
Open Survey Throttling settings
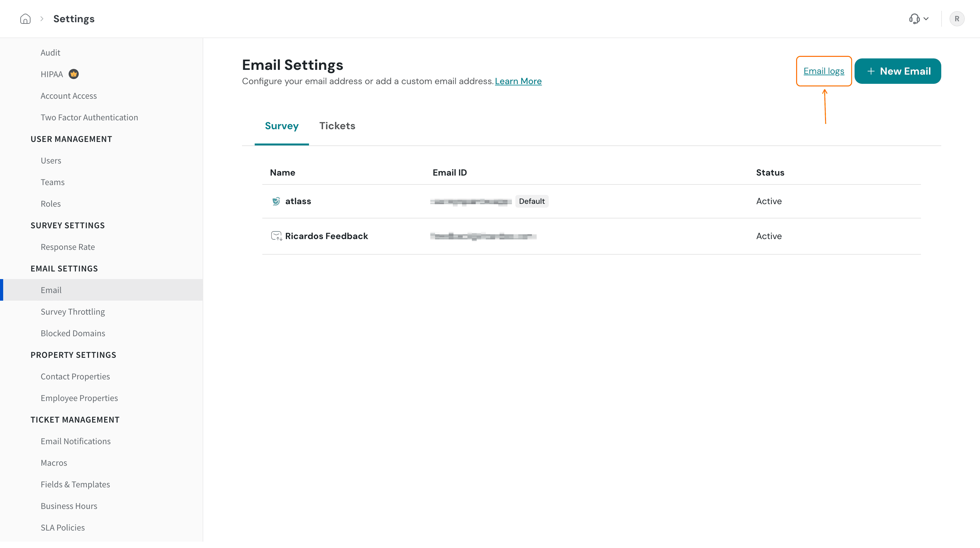click(x=73, y=312)
